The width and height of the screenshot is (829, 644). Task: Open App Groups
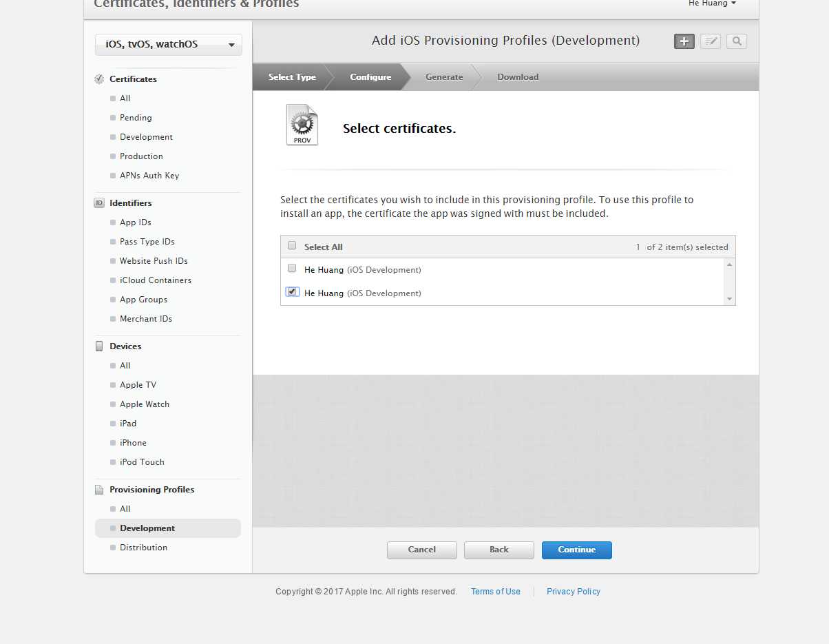pos(143,300)
